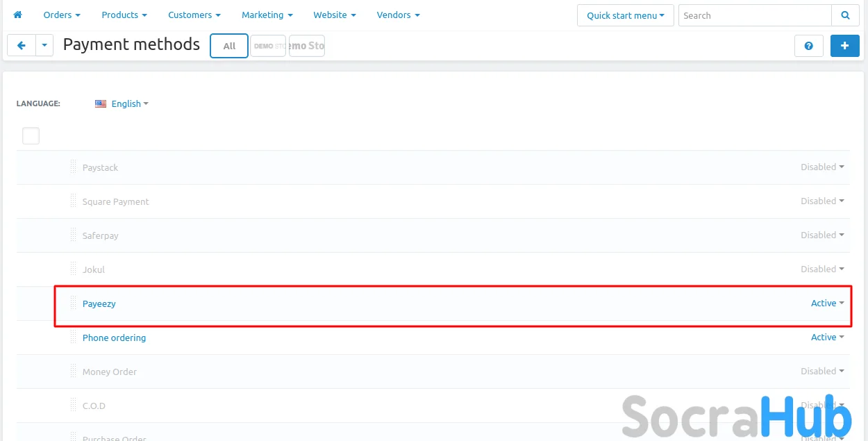This screenshot has height=441, width=868.
Task: Select the All storefronts tab
Action: click(229, 46)
